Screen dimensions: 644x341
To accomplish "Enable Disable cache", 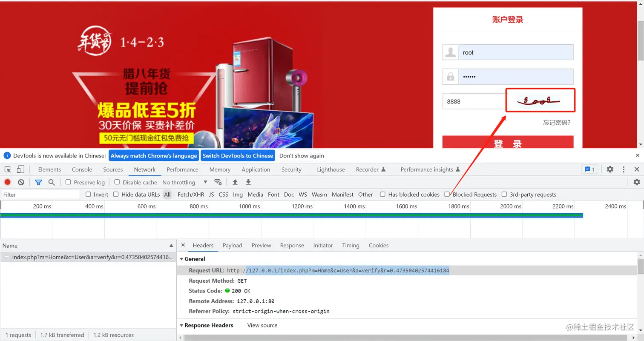I will point(117,182).
